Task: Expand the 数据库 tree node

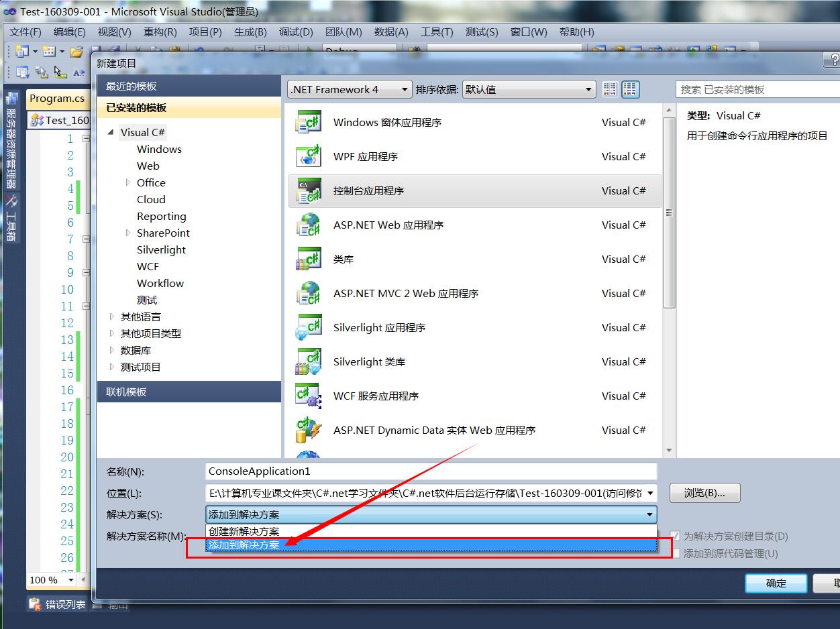Action: (x=111, y=350)
